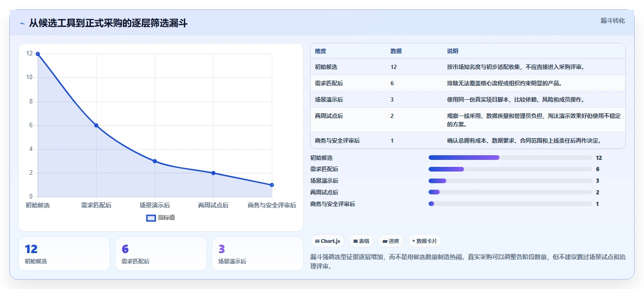The height and width of the screenshot is (289, 644).
Task: Click the chart data point at value 2
Action: [x=213, y=173]
